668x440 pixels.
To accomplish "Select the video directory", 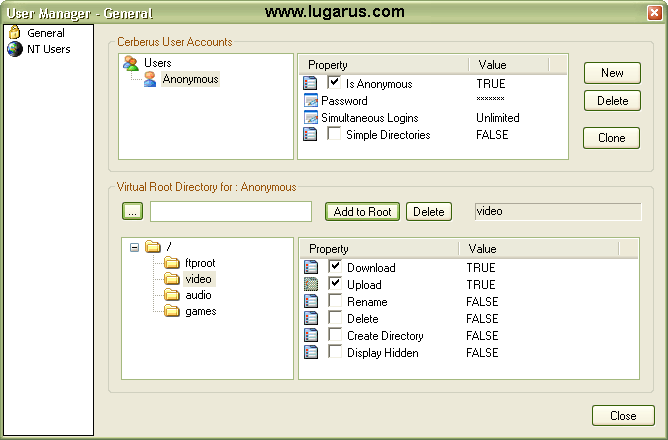I will click(199, 279).
